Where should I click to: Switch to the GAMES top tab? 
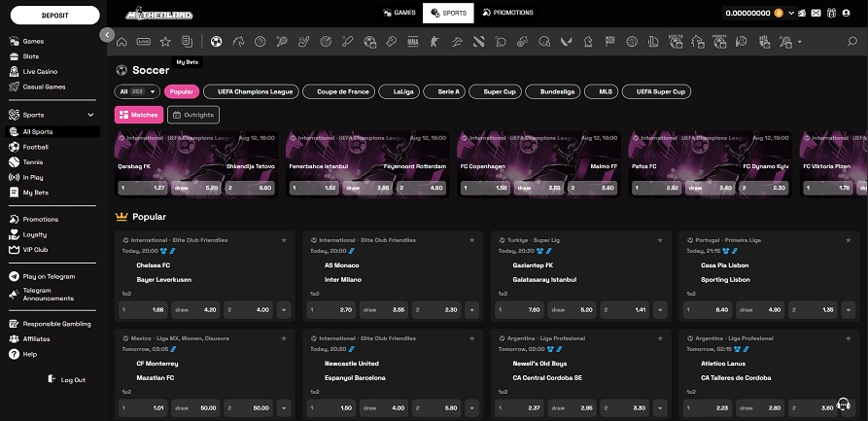pos(399,13)
